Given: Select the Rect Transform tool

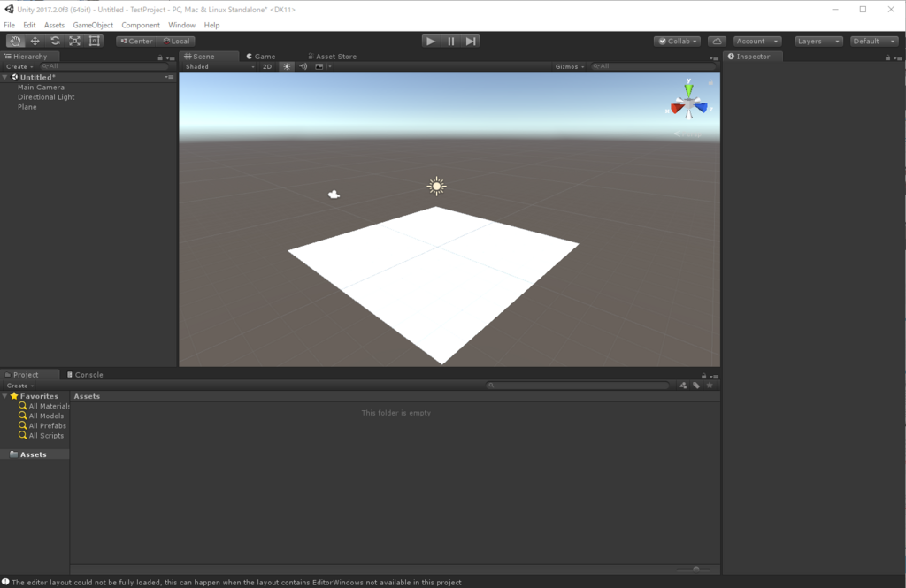Looking at the screenshot, I should [94, 41].
